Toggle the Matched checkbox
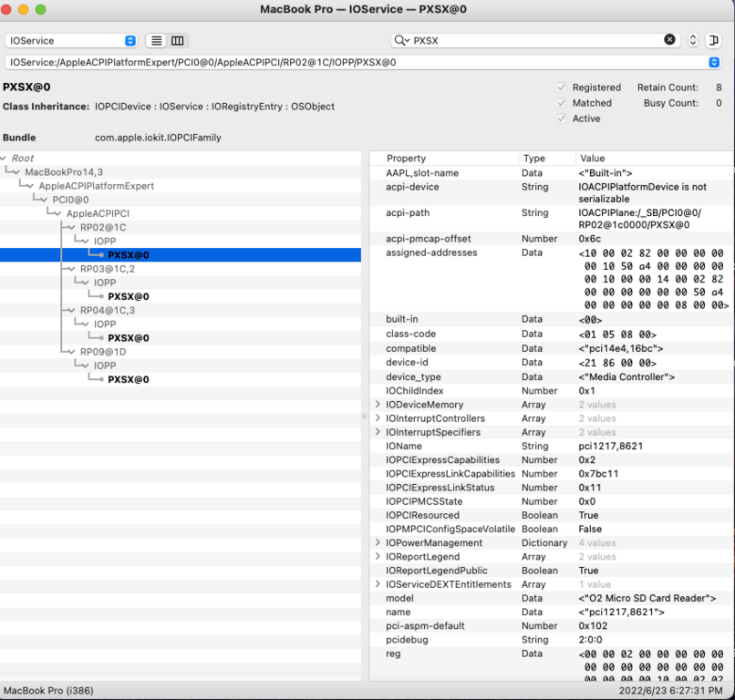The image size is (735, 700). 562,103
